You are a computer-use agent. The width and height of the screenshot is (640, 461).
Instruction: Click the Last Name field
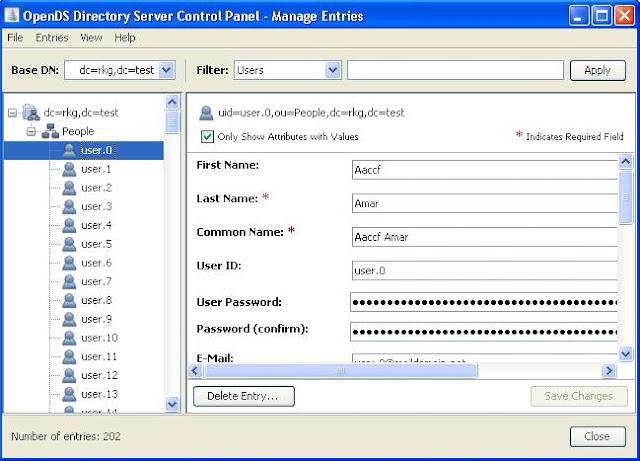[x=484, y=203]
